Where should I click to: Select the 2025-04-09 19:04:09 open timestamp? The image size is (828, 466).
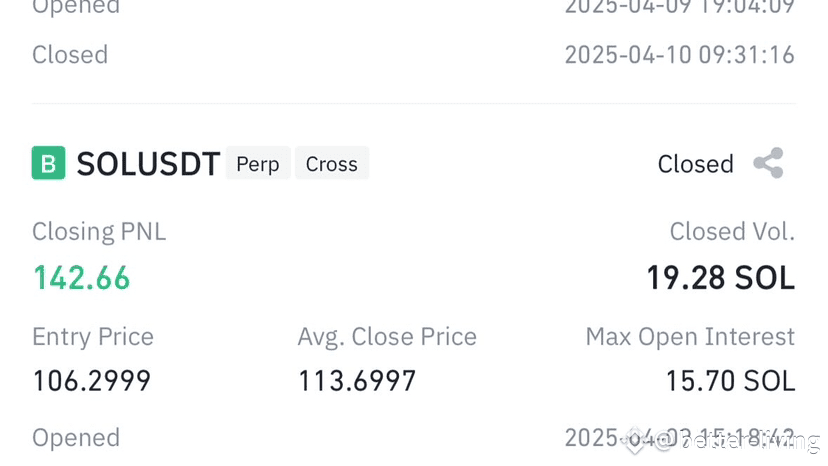coord(679,8)
